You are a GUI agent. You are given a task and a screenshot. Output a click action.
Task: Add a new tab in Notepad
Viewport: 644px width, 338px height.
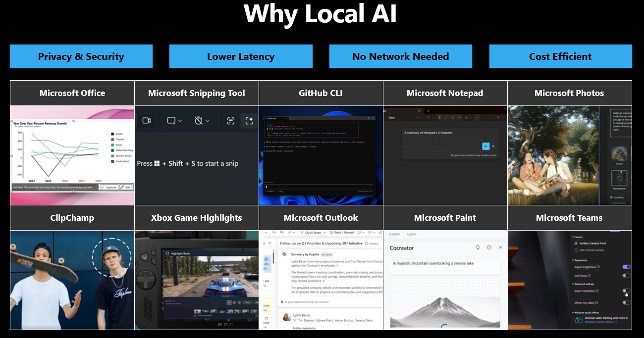[x=428, y=111]
